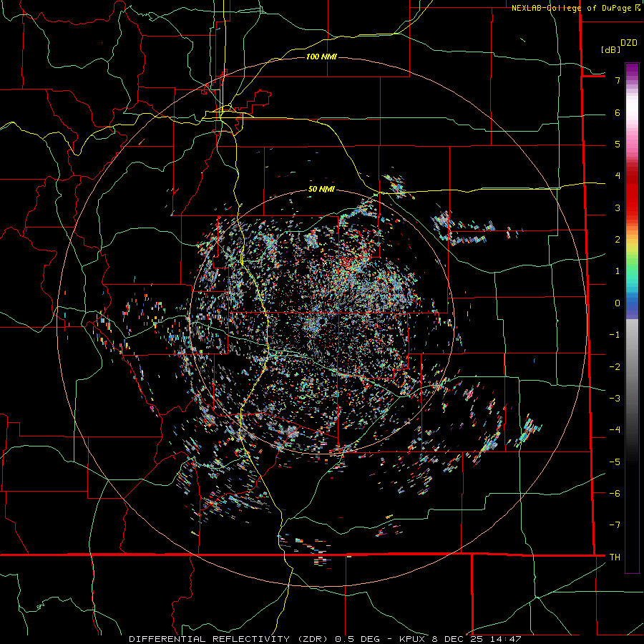The height and width of the screenshot is (644, 644).
Task: Click the value 3 on the color scale
Action: tap(618, 208)
